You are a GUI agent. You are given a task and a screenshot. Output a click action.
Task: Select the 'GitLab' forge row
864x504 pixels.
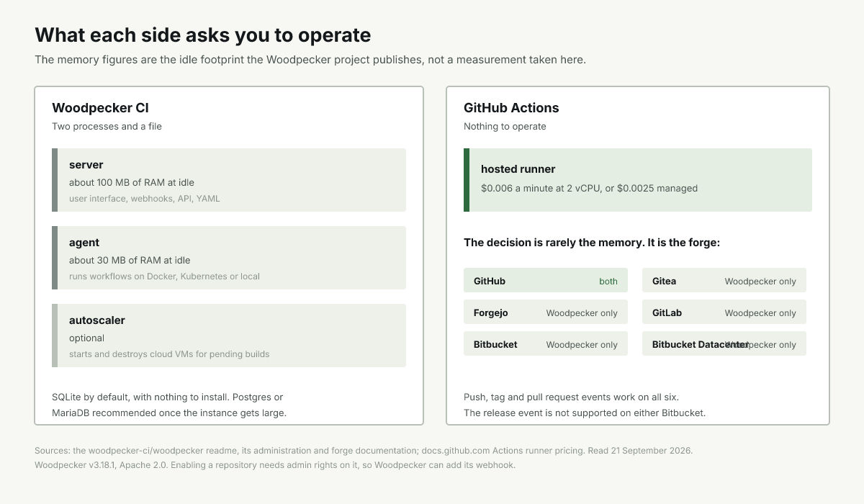tap(724, 312)
